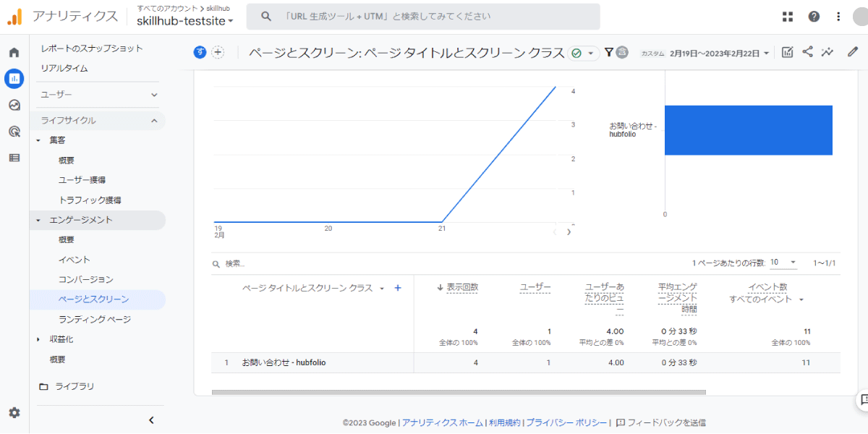This screenshot has height=434, width=868.
Task: Click the green check status icon
Action: pyautogui.click(x=576, y=53)
